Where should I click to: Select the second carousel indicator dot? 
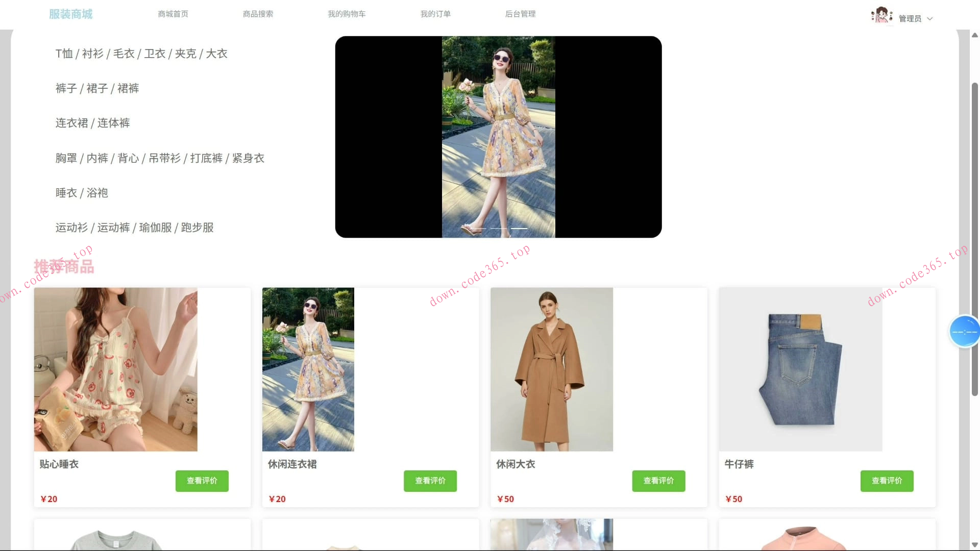point(498,229)
